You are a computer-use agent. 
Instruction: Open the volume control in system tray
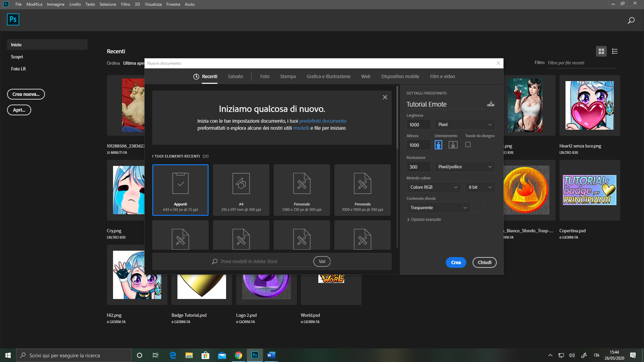pyautogui.click(x=572, y=355)
